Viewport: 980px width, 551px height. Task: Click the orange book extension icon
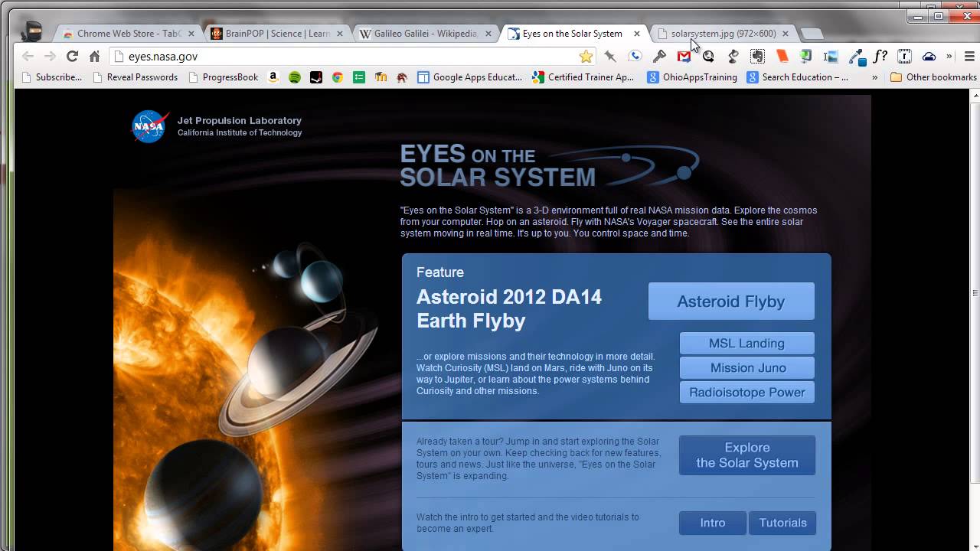click(782, 56)
